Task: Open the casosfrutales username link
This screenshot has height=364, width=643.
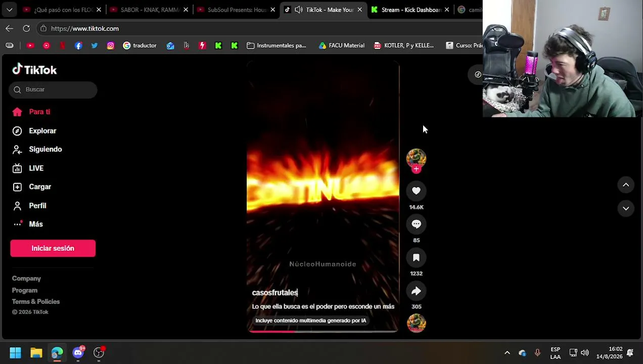Action: tap(275, 293)
